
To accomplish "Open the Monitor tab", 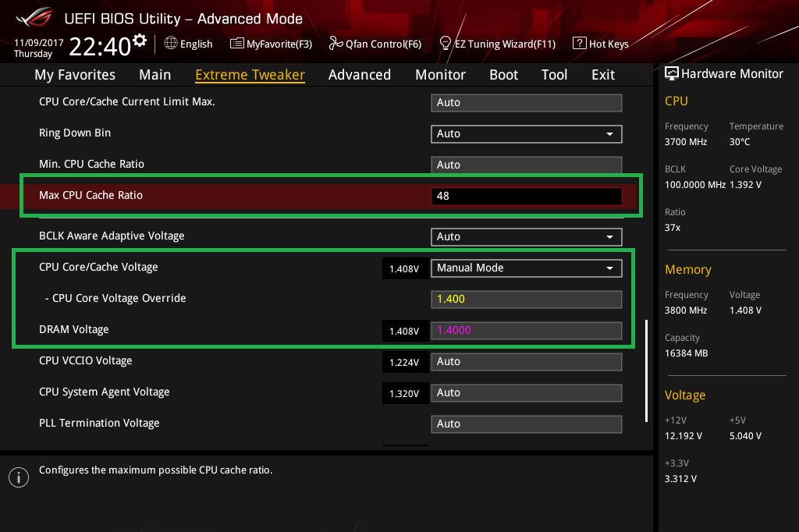I will pos(440,75).
